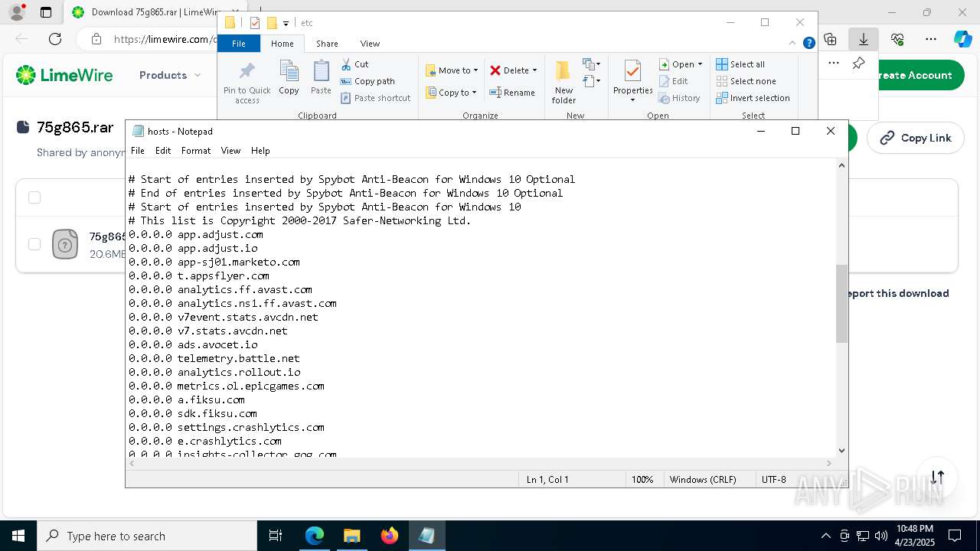Expand the Open dropdown in ribbon

click(x=700, y=64)
